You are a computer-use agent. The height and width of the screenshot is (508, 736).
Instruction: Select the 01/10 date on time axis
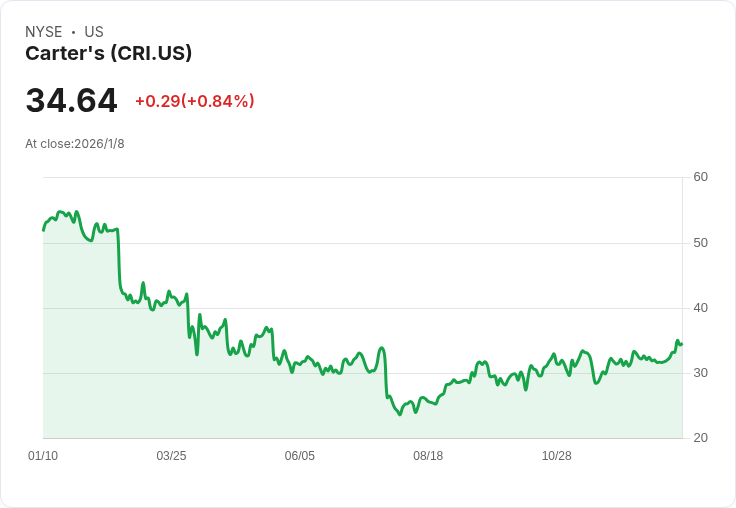click(x=43, y=456)
